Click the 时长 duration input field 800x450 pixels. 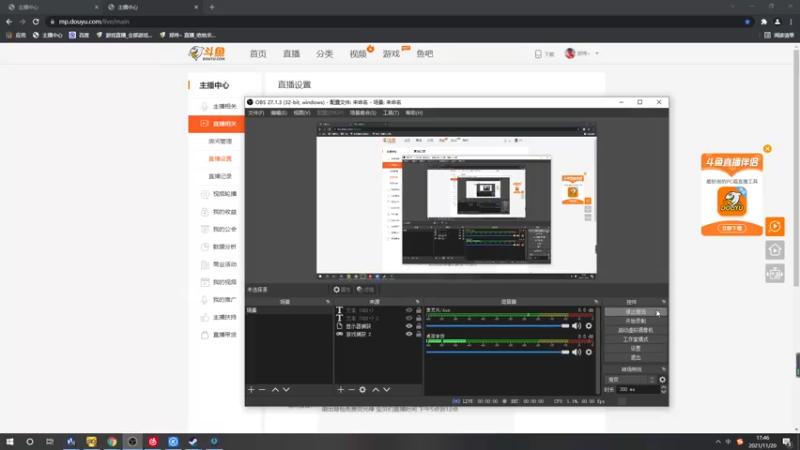638,389
